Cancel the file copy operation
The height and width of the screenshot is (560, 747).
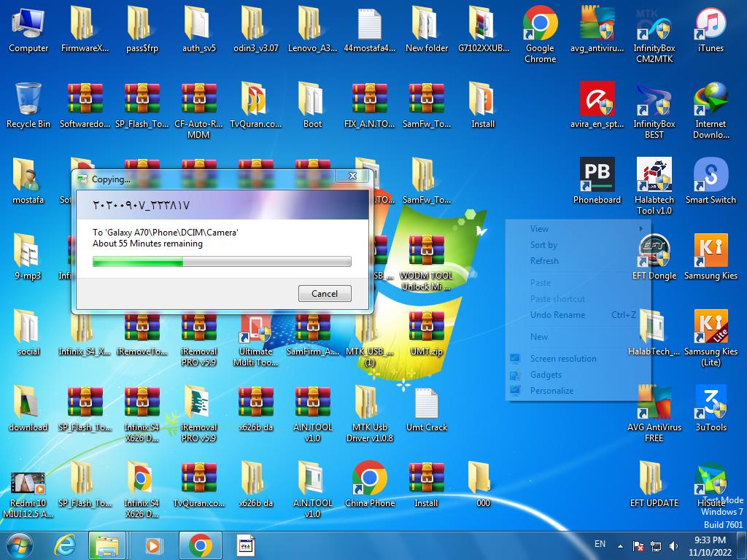[325, 293]
